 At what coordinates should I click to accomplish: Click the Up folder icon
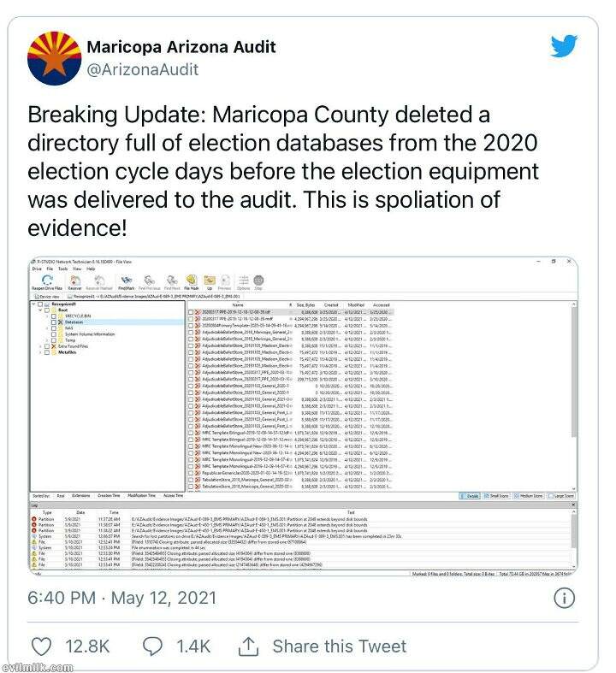click(211, 280)
